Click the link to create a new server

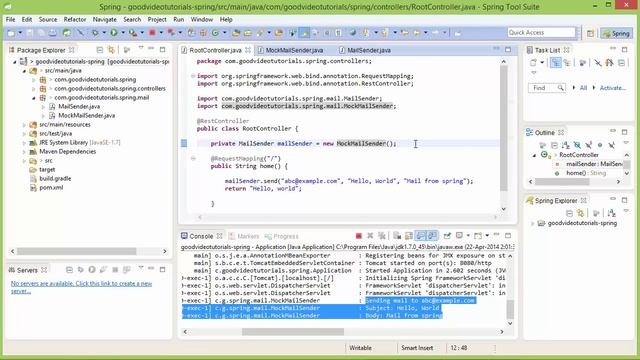tap(81, 287)
